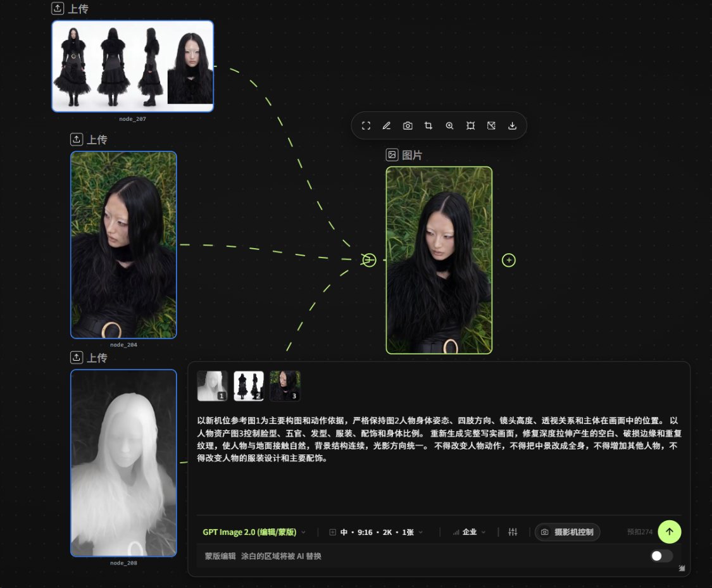The width and height of the screenshot is (712, 588).
Task: Click the node_207 label
Action: (133, 119)
